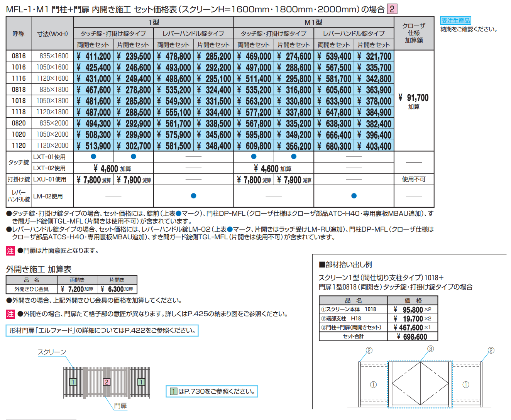Expand the タッチ錠・打掛け錠タイプ header
This screenshot has height=420, width=511.
coord(113,34)
